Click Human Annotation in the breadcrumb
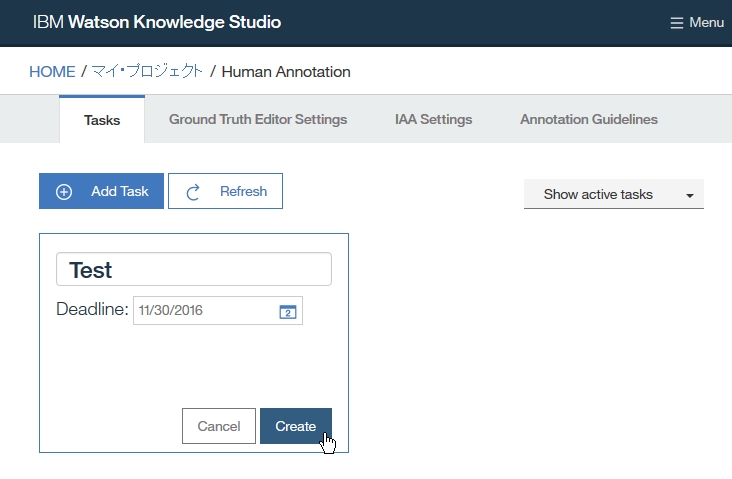 (286, 72)
